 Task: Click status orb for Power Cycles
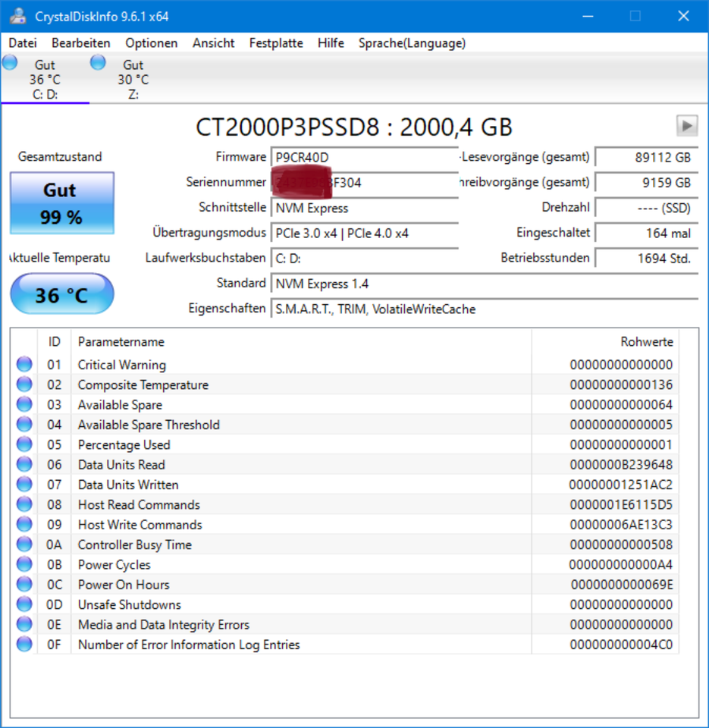(x=24, y=564)
